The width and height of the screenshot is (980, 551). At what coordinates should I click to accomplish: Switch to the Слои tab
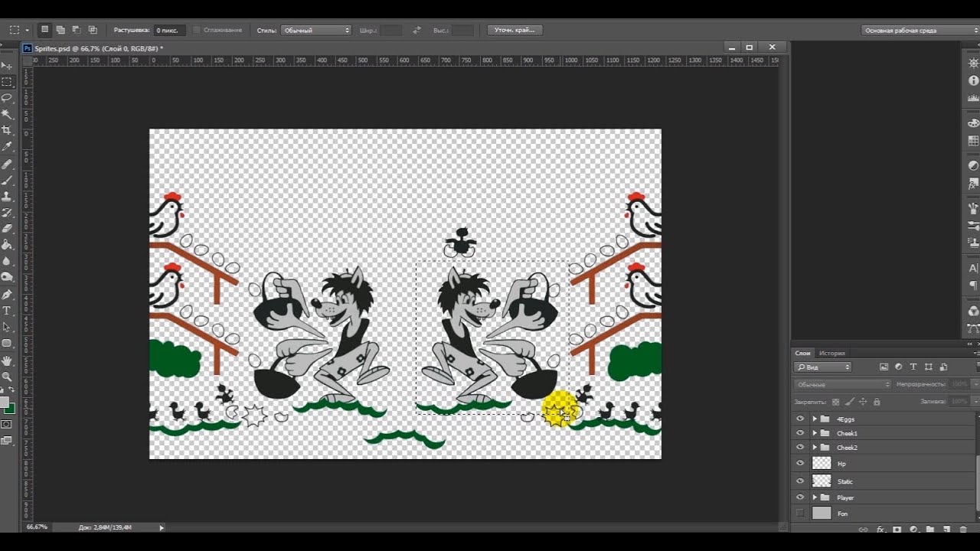(x=802, y=353)
